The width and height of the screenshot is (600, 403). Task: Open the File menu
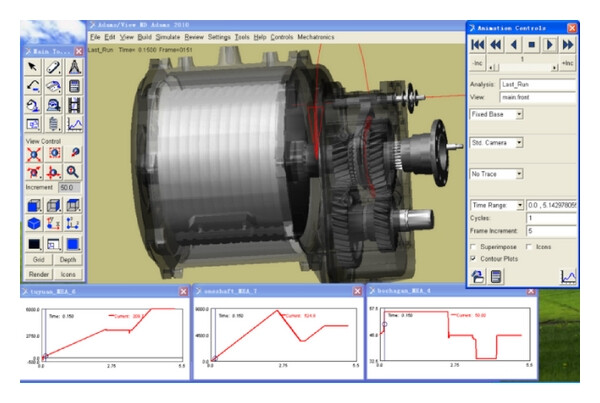(x=95, y=37)
